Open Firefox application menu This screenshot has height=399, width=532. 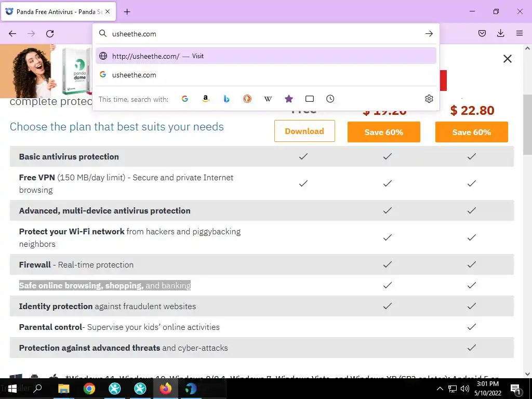point(520,33)
